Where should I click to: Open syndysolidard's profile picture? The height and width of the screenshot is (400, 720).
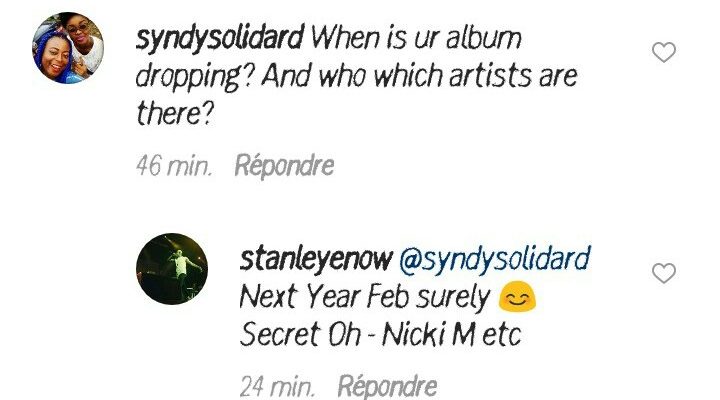[68, 48]
